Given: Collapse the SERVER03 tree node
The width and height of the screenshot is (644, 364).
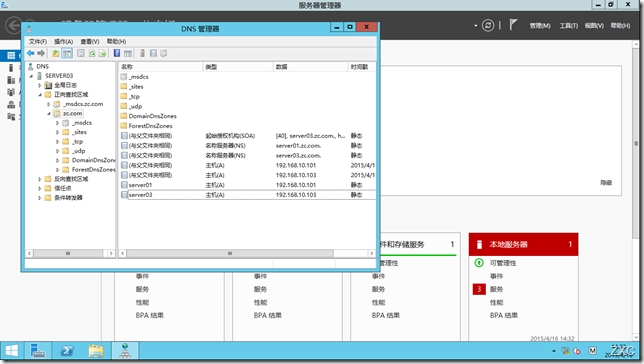Looking at the screenshot, I should 31,76.
